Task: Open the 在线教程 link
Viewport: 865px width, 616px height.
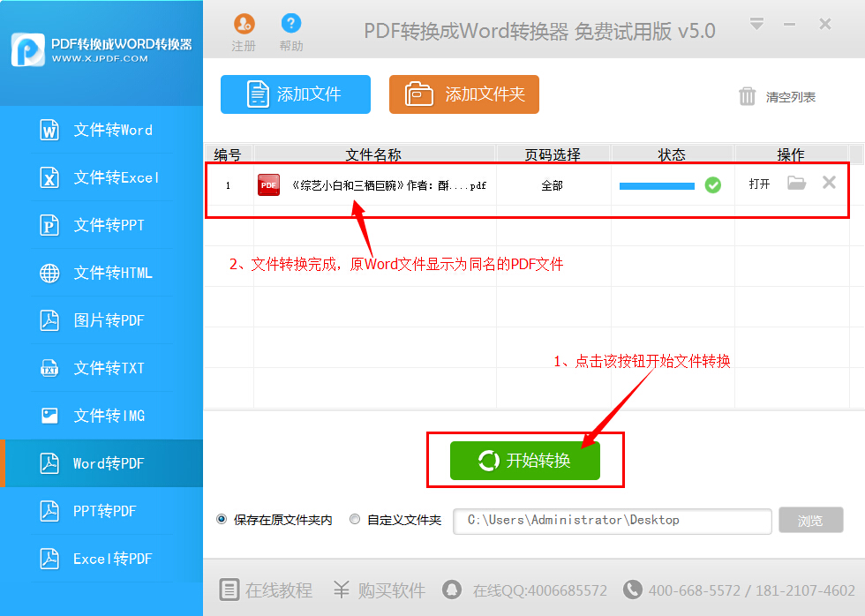Action: (279, 590)
